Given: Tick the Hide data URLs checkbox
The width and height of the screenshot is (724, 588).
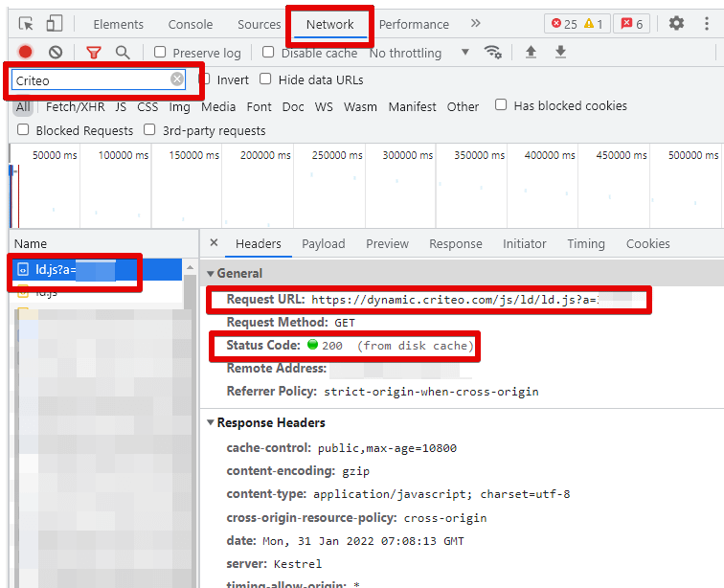Looking at the screenshot, I should point(265,79).
